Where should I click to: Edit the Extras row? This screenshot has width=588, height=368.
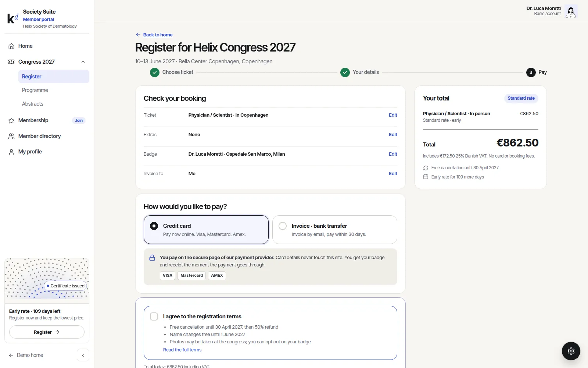tap(393, 135)
